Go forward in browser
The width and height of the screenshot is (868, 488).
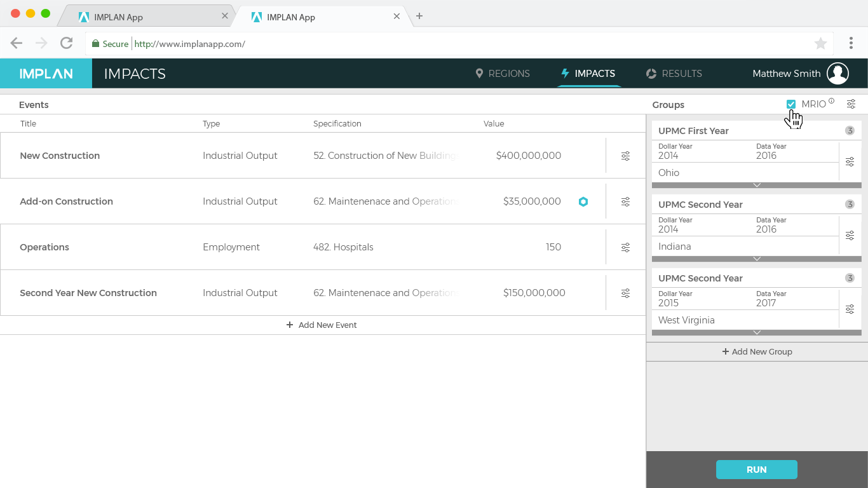[41, 43]
